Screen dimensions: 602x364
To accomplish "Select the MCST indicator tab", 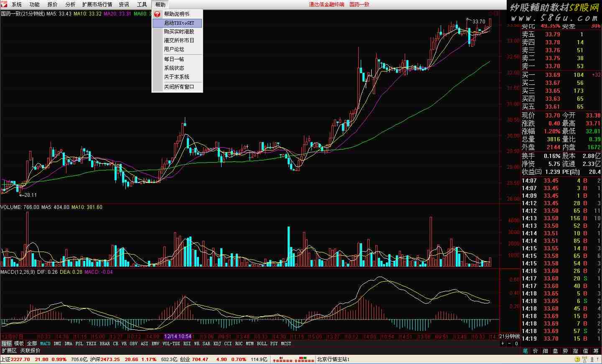I will 286,344.
